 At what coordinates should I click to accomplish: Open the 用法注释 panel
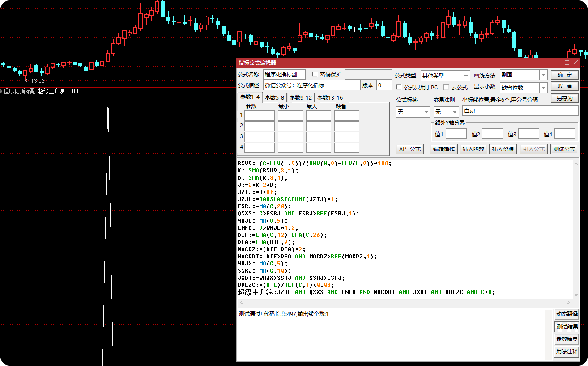click(x=567, y=352)
